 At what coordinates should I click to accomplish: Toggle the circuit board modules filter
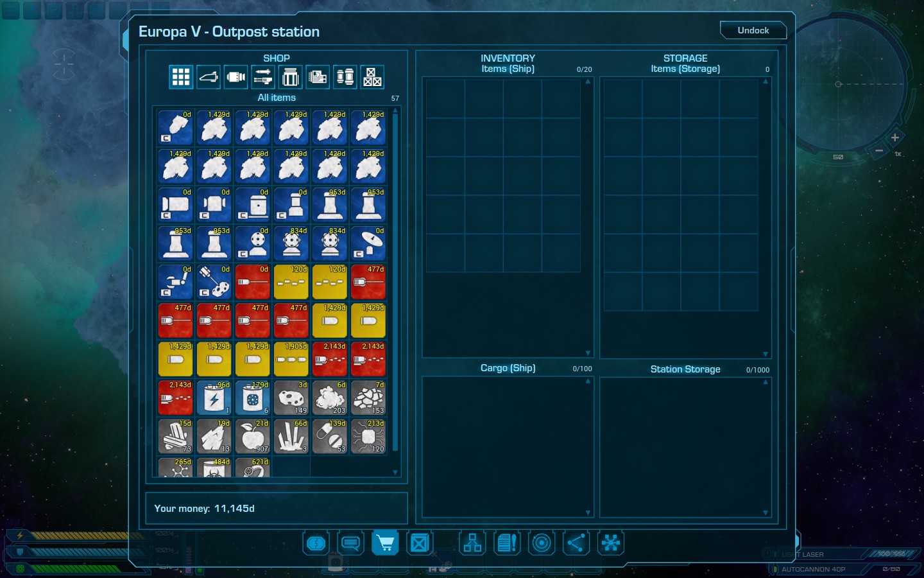pyautogui.click(x=318, y=78)
